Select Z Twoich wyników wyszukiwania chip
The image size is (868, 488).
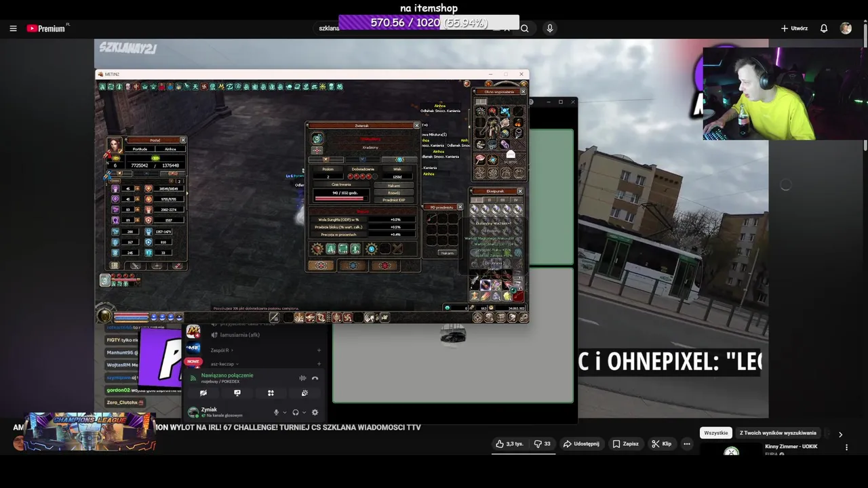778,433
